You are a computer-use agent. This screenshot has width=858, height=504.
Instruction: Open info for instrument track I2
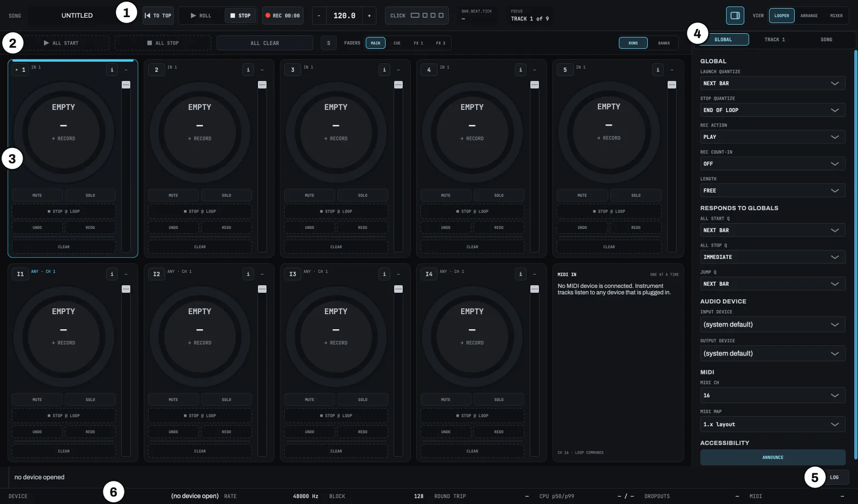tap(248, 274)
